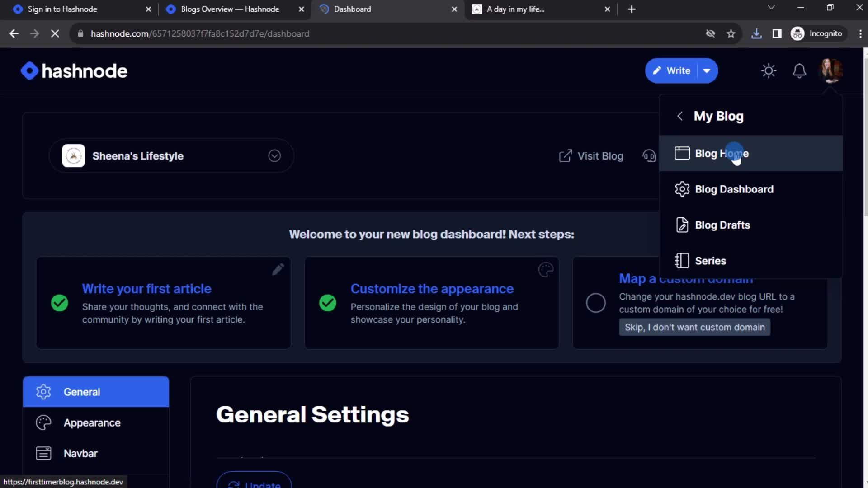Click the Navbar sidebar item

pyautogui.click(x=80, y=453)
